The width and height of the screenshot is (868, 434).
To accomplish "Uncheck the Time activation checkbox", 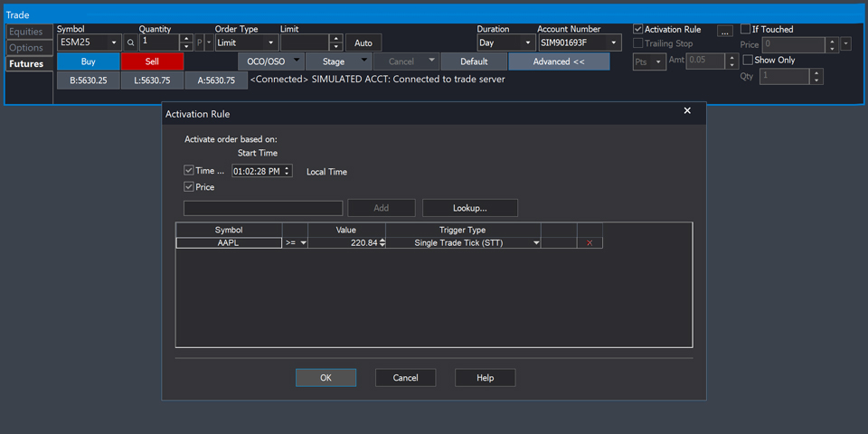I will pyautogui.click(x=189, y=171).
